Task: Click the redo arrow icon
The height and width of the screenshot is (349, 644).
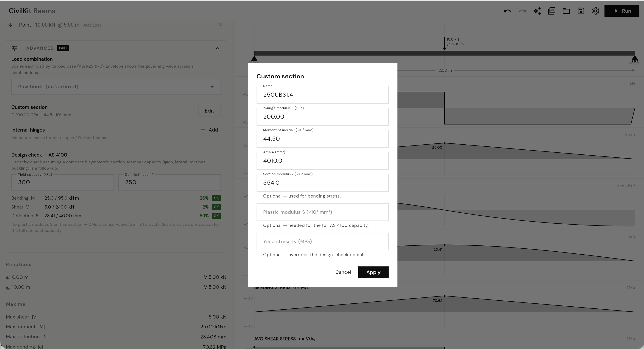Action: point(522,11)
